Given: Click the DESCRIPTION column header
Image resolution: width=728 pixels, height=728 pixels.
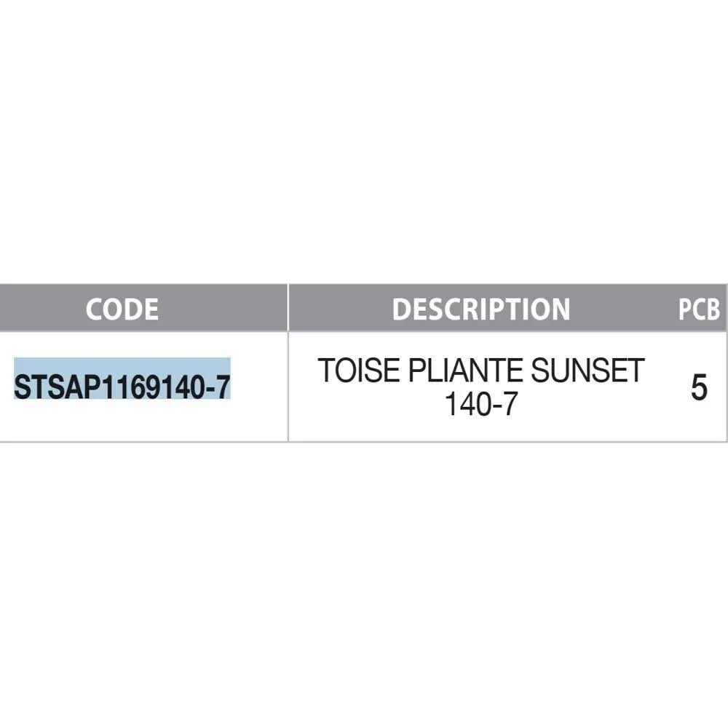Looking at the screenshot, I should click(480, 309).
